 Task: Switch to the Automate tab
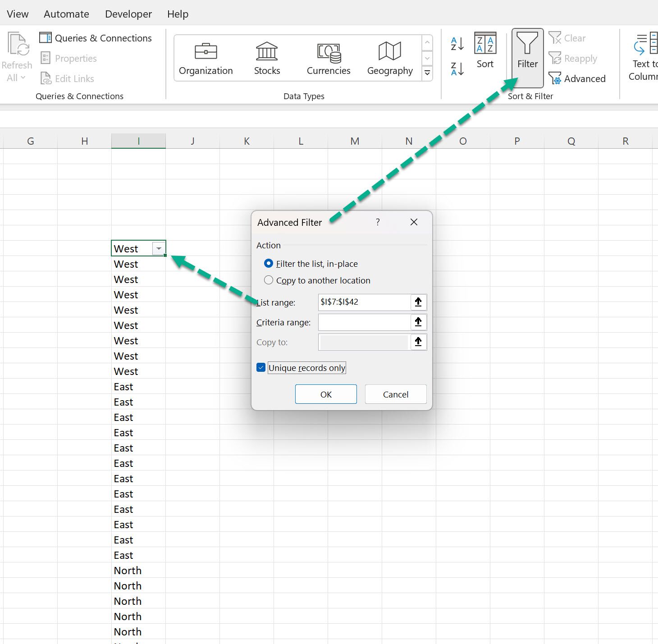(x=66, y=14)
